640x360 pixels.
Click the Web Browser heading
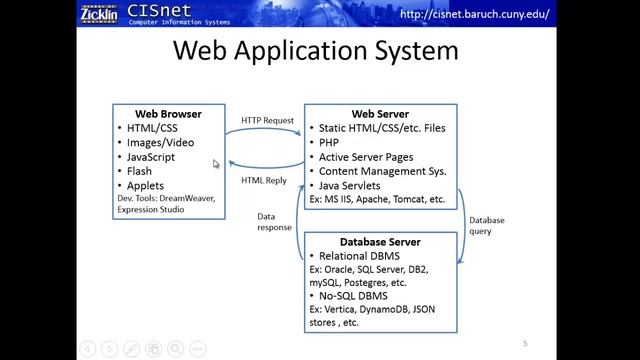[168, 114]
